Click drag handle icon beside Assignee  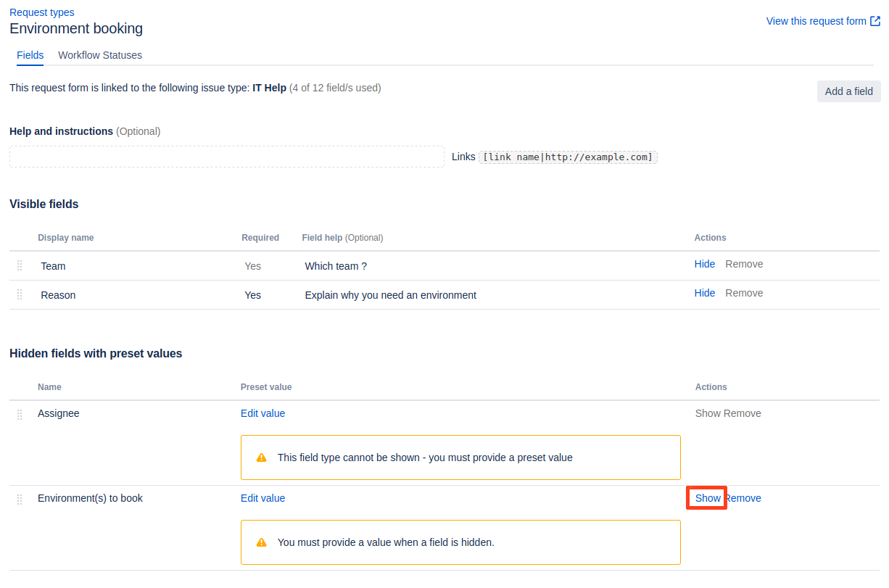[x=20, y=414]
